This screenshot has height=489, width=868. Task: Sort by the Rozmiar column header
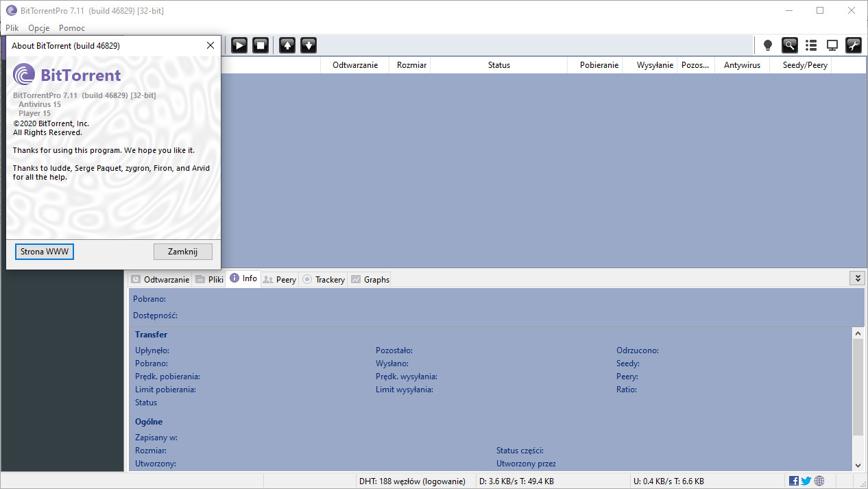coord(410,65)
